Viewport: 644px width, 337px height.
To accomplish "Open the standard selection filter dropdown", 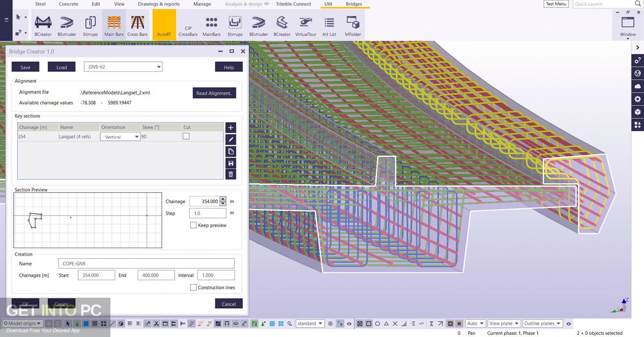I will pyautogui.click(x=310, y=324).
